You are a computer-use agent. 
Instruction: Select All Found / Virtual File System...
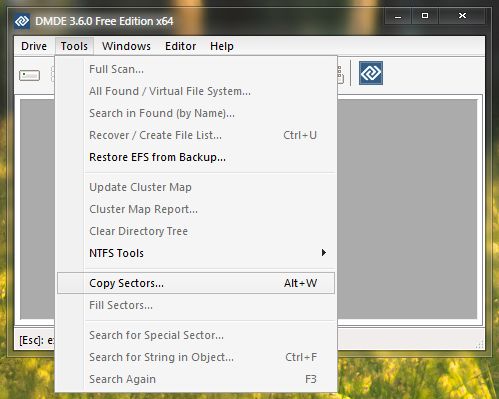pos(196,91)
